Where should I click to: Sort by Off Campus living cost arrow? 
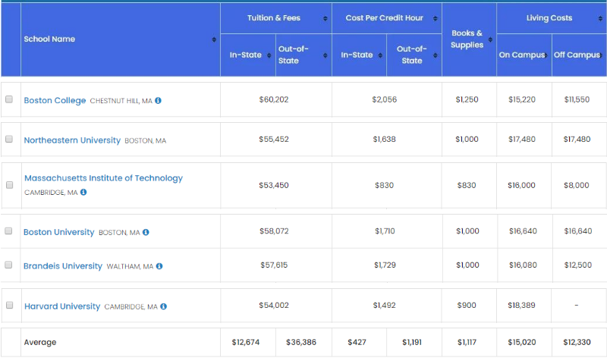600,55
